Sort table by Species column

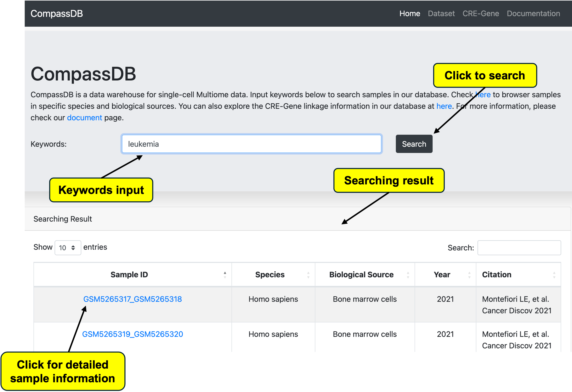pos(273,275)
